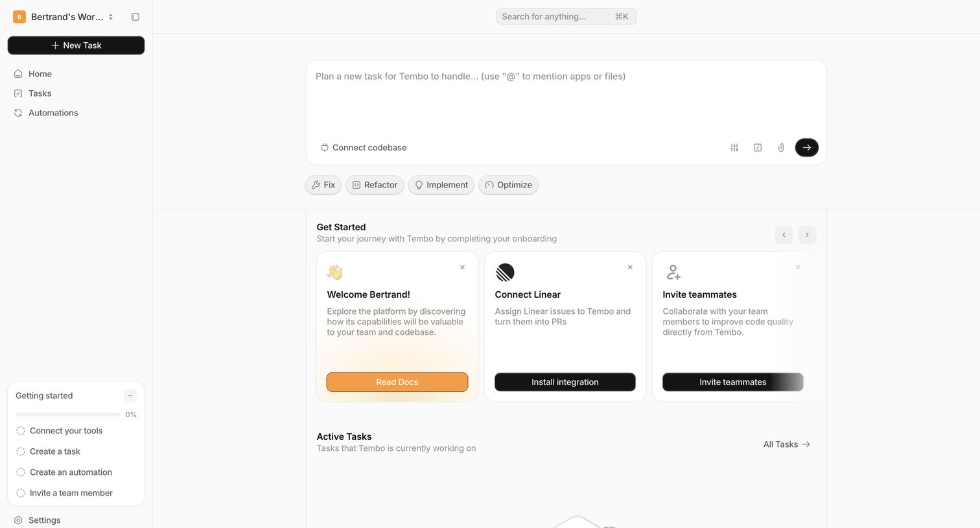Select the Create an automation checklist item
The image size is (980, 528).
(64, 472)
